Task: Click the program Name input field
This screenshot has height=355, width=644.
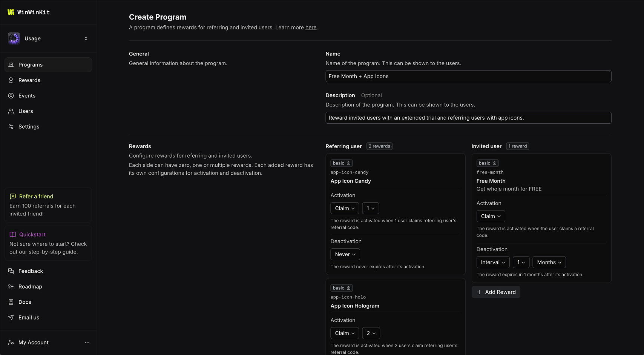Action: tap(468, 76)
